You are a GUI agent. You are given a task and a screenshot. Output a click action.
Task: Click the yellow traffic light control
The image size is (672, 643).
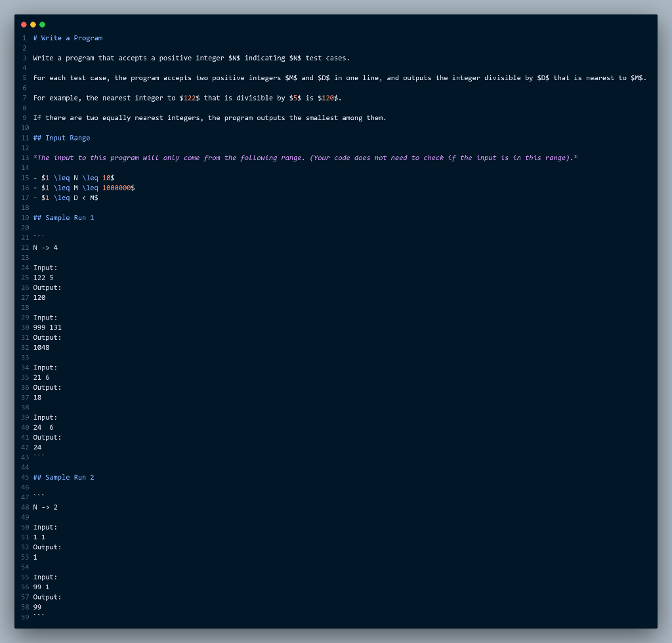[x=33, y=24]
